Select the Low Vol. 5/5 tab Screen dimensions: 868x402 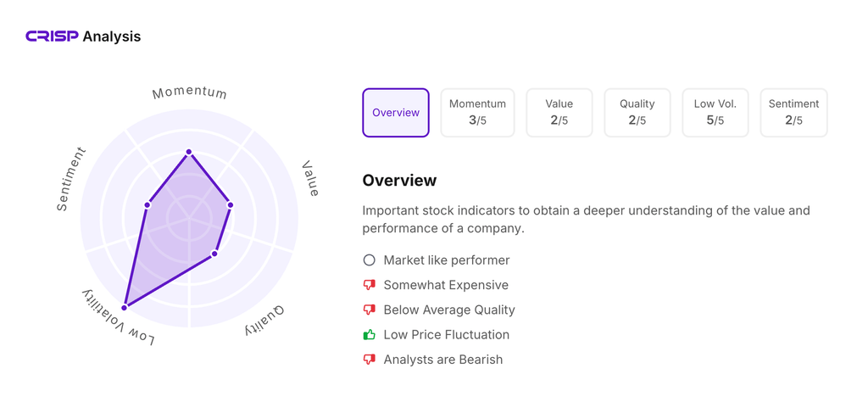(x=715, y=113)
